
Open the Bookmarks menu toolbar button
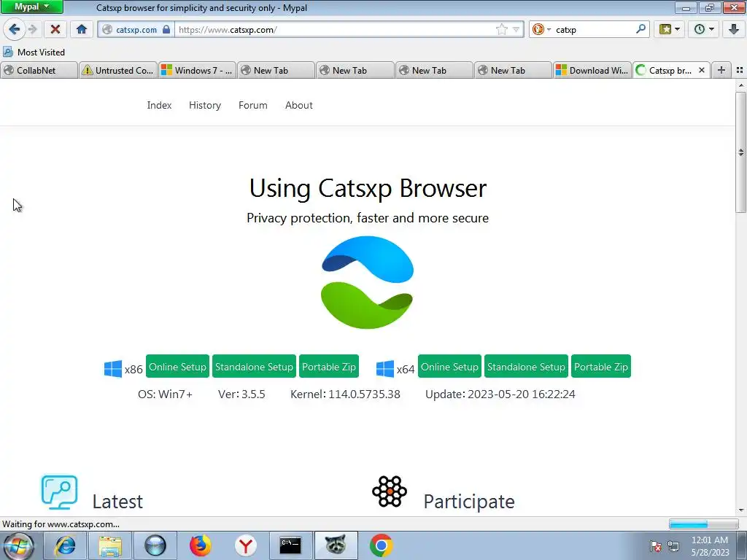click(669, 29)
